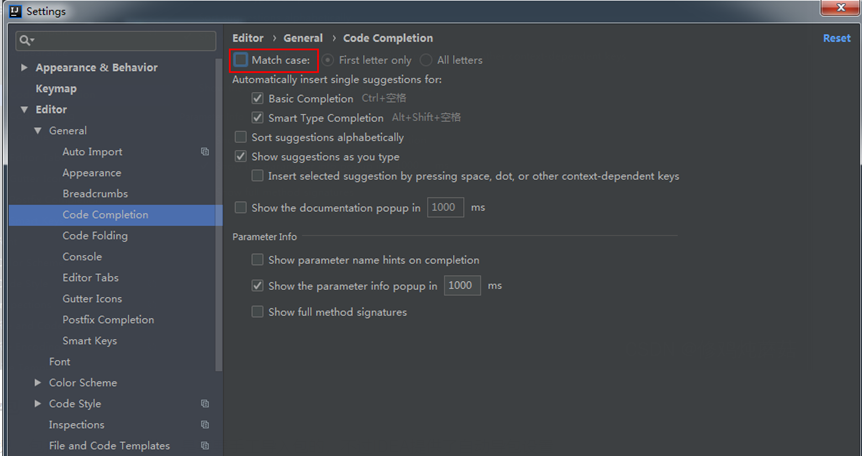This screenshot has height=456, width=862.
Task: Click the project-level icon beside File and Code Templates
Action: (205, 446)
